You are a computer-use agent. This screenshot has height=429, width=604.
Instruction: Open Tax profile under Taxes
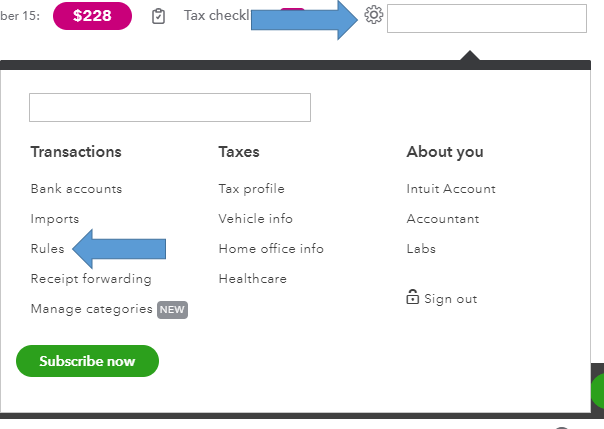[251, 189]
